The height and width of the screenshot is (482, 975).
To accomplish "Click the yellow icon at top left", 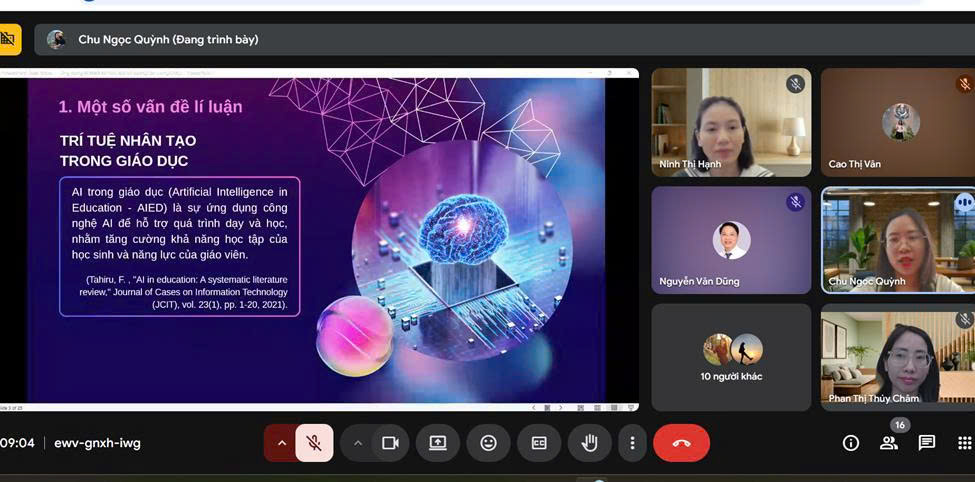I will [9, 39].
